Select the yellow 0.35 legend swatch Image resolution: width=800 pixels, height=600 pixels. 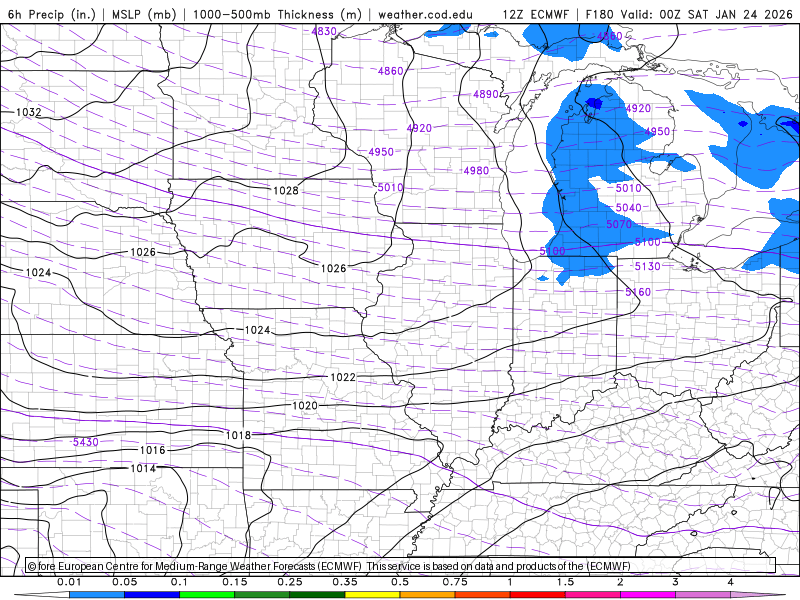pyautogui.click(x=372, y=595)
